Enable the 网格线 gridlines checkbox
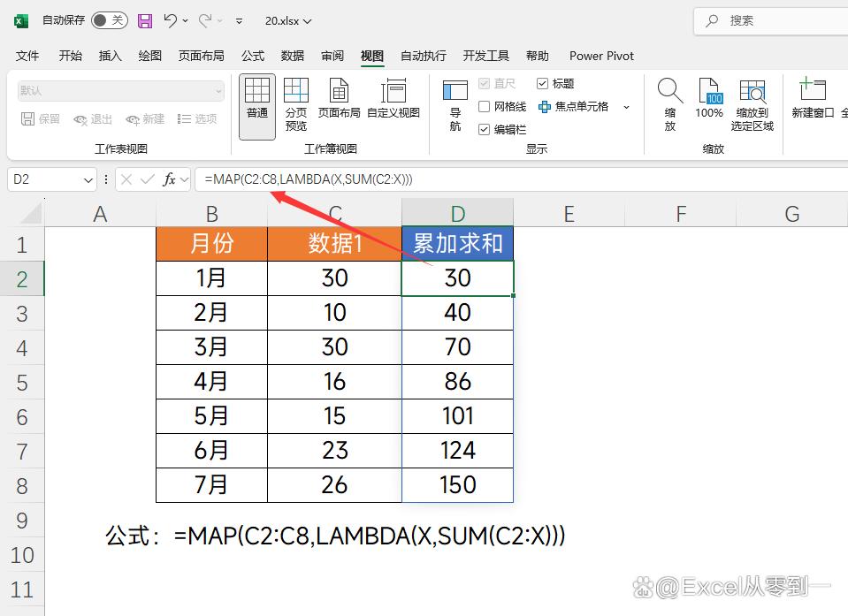848x616 pixels. [x=485, y=107]
